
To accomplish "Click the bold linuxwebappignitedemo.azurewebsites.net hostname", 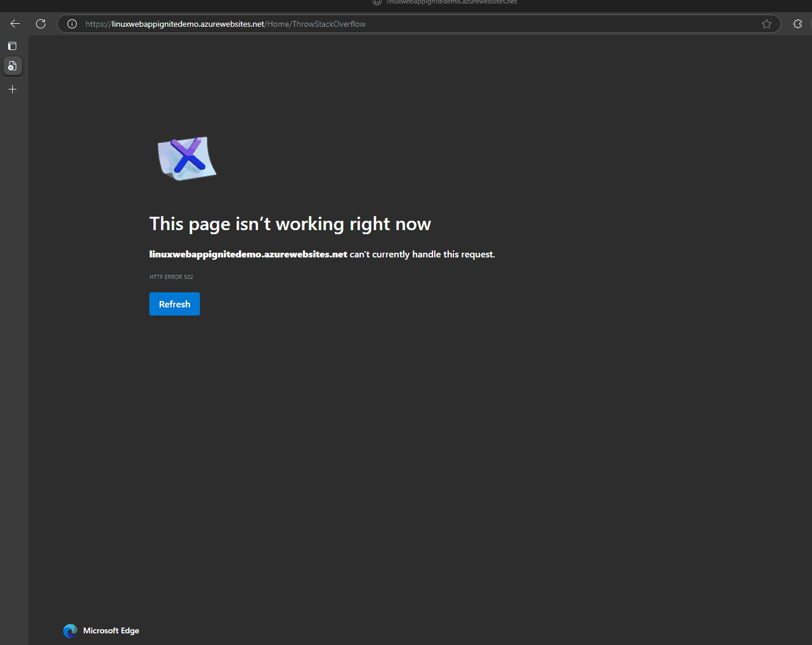I will (248, 255).
